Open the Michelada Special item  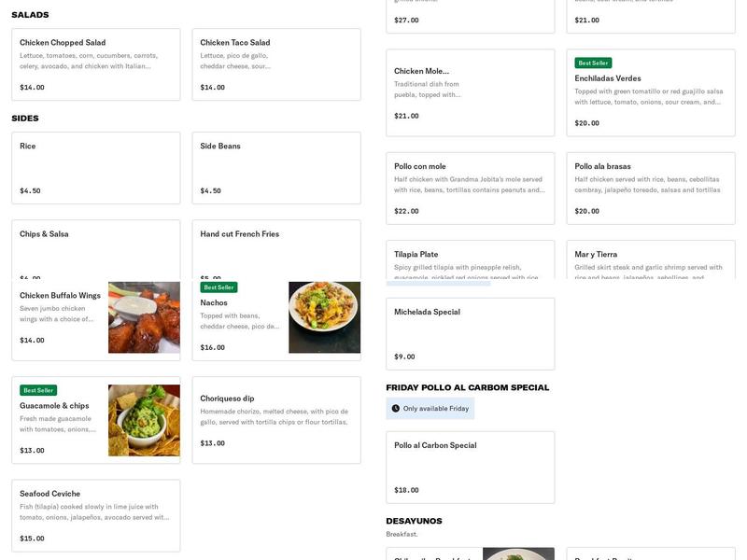tap(470, 333)
